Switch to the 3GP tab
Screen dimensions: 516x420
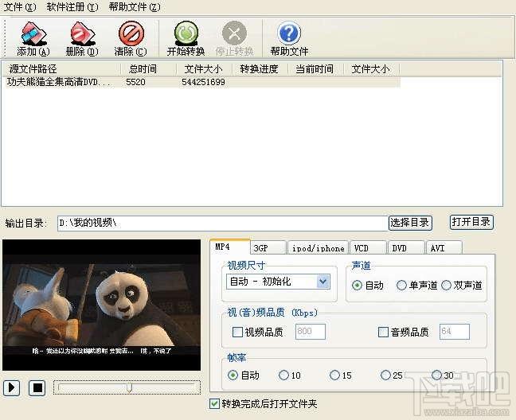click(x=268, y=248)
